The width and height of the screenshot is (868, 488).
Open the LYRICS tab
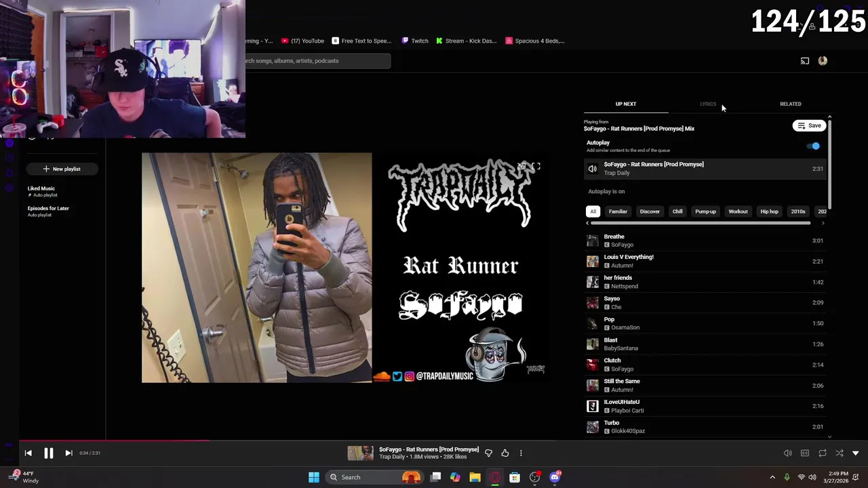click(x=708, y=104)
